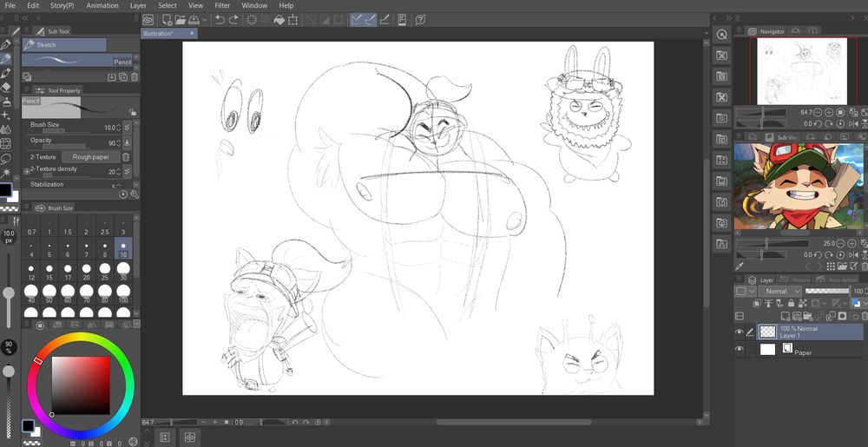Image resolution: width=868 pixels, height=447 pixels.
Task: Select the Auto select magic wand tool
Action: tap(5, 173)
